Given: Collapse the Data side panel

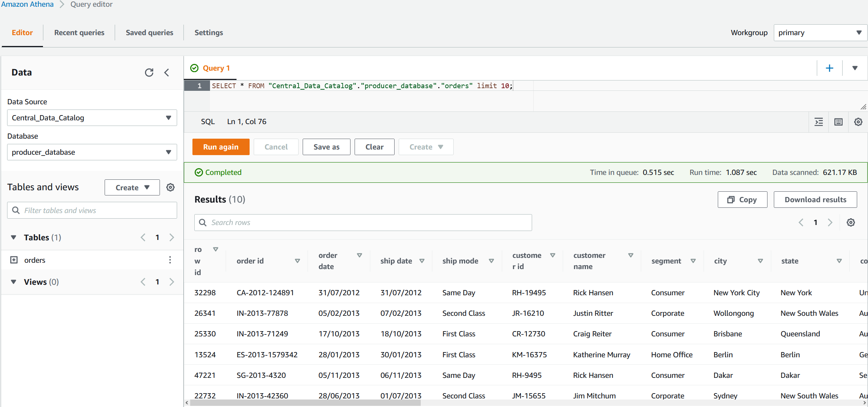Looking at the screenshot, I should (167, 73).
